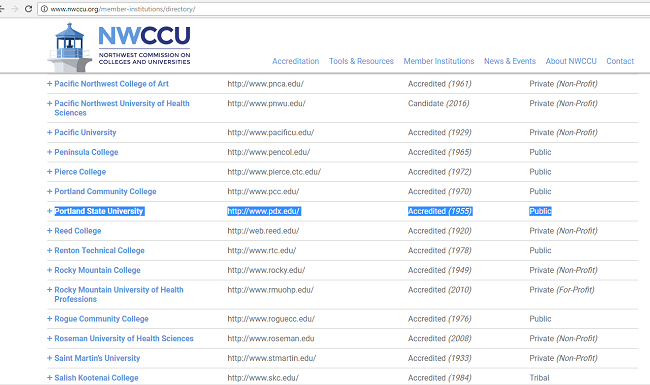Open the News & Events menu

[x=510, y=61]
